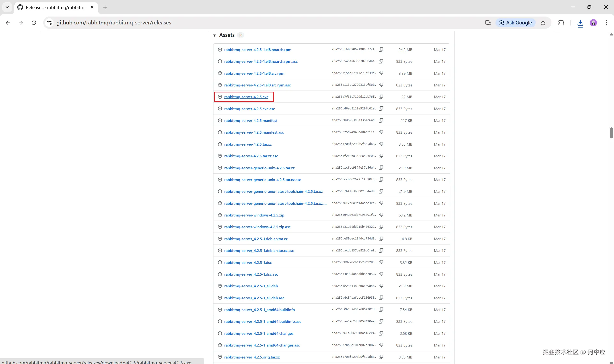Open the Extensions puzzle icon
The height and width of the screenshot is (364, 614).
(x=561, y=23)
